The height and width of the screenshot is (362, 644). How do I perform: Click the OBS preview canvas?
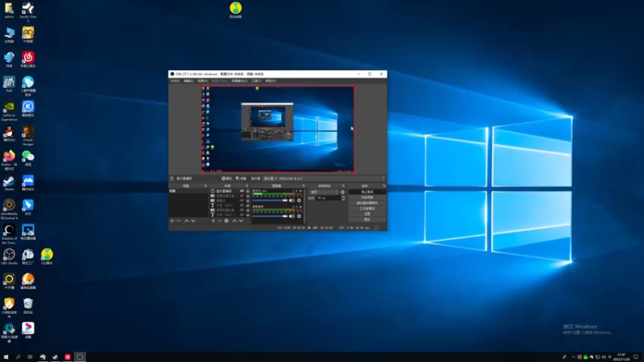tap(278, 129)
